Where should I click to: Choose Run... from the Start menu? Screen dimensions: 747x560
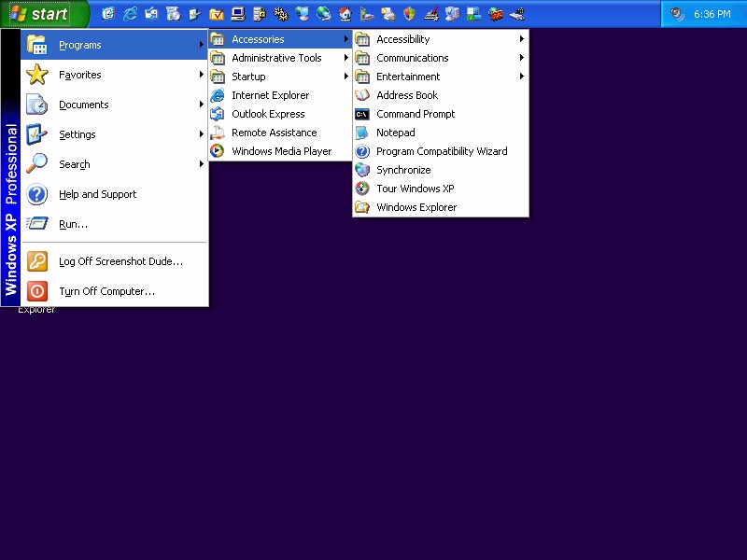(x=73, y=224)
